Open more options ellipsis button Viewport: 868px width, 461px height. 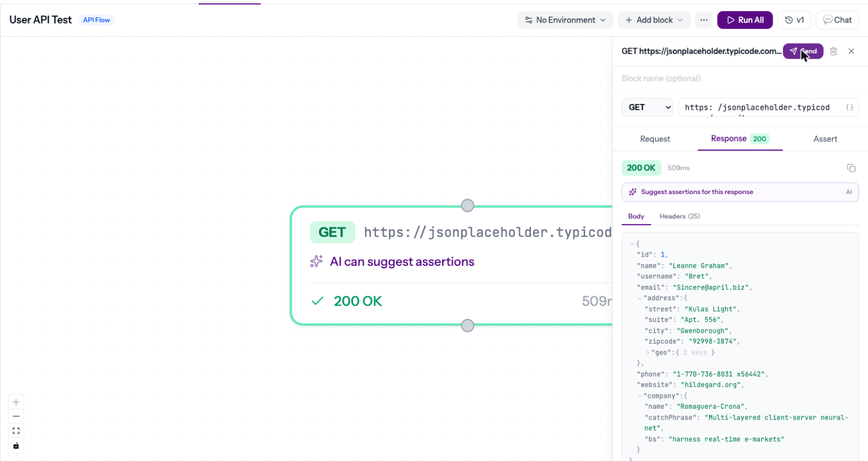click(703, 20)
